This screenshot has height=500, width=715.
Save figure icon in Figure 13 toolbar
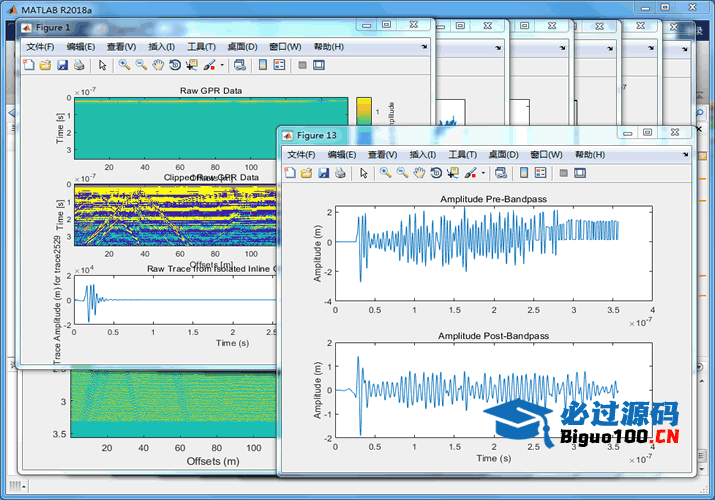pos(323,173)
